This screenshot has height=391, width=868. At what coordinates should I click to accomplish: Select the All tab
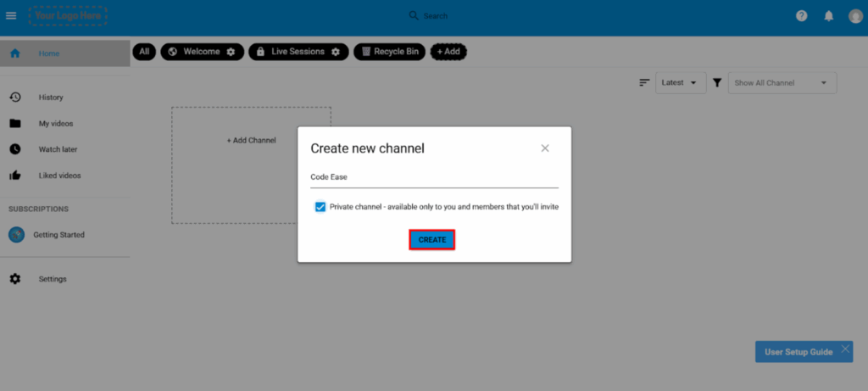click(x=144, y=52)
